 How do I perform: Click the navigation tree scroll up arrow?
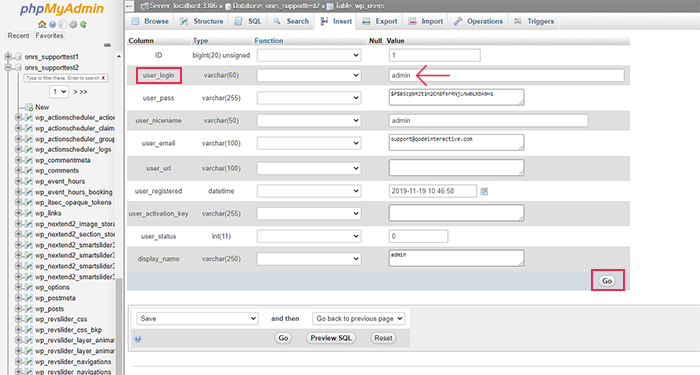[119, 57]
